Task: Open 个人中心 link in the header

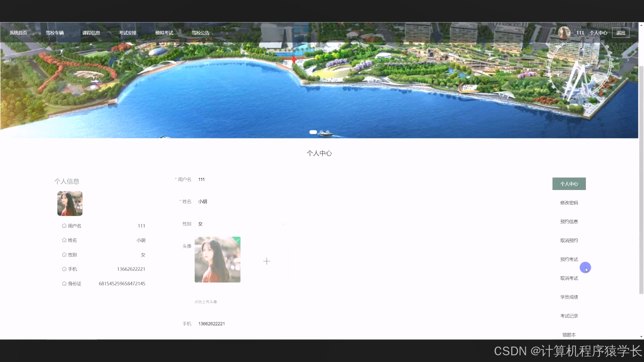Action: click(x=598, y=33)
